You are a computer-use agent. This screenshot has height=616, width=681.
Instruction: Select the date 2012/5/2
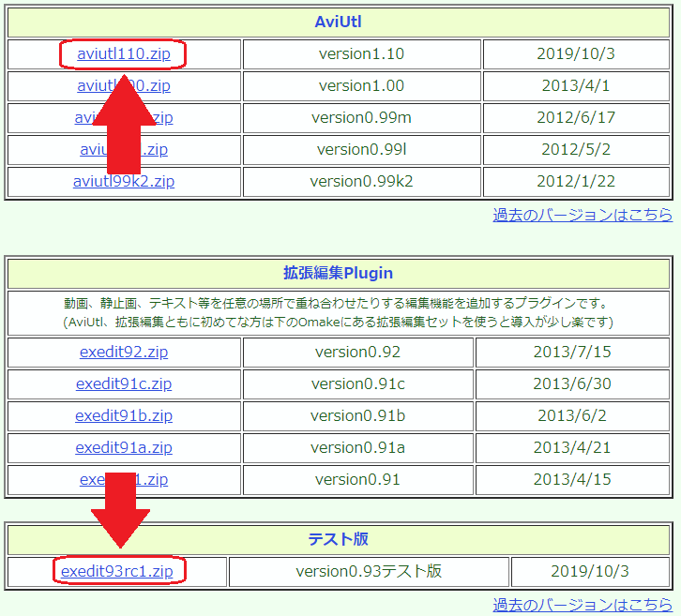click(576, 150)
